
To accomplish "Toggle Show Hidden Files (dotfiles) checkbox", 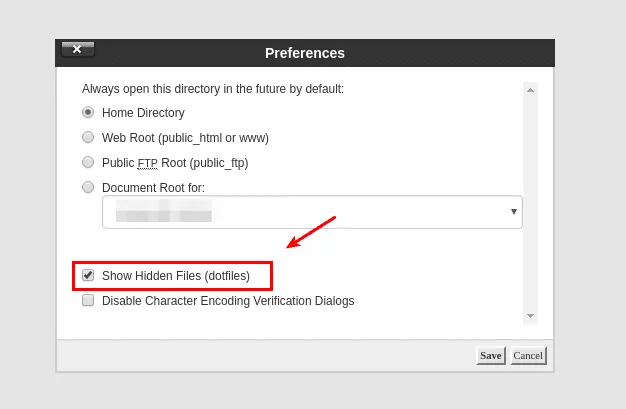I will click(x=88, y=275).
